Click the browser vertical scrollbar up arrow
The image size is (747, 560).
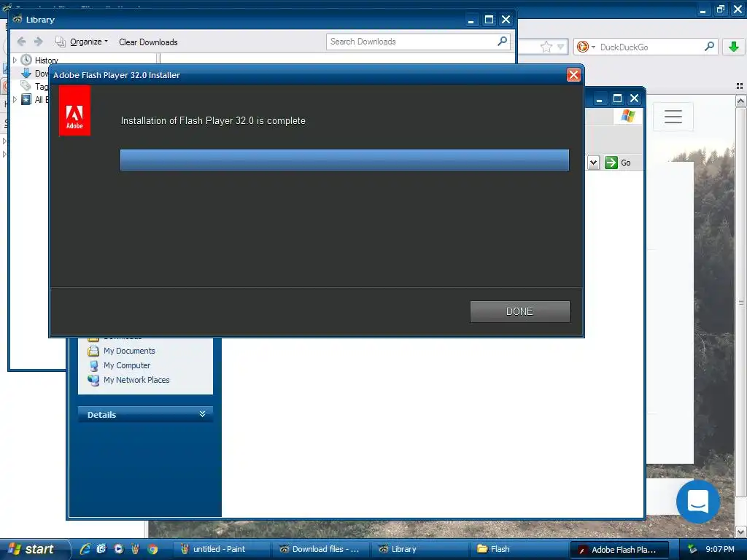click(x=740, y=101)
